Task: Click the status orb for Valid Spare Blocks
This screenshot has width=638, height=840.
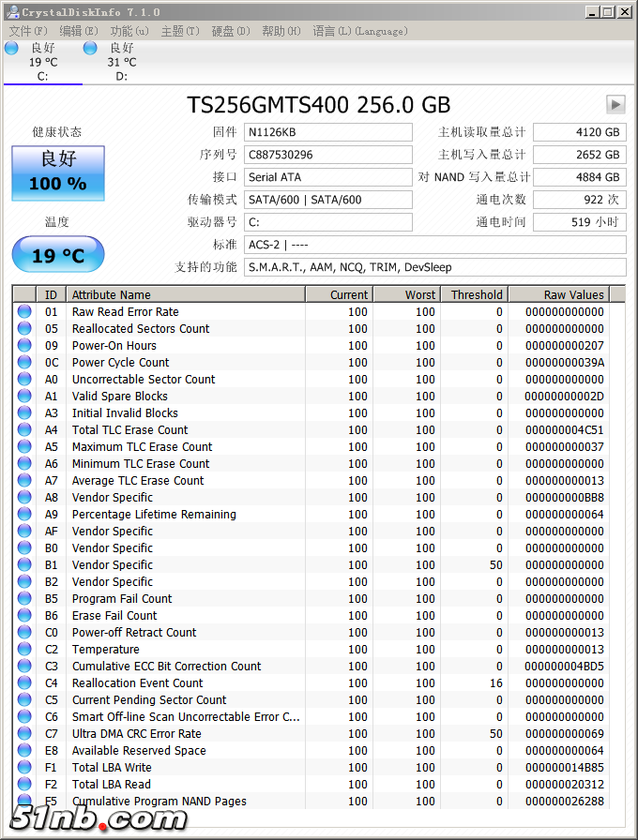Action: pos(24,396)
